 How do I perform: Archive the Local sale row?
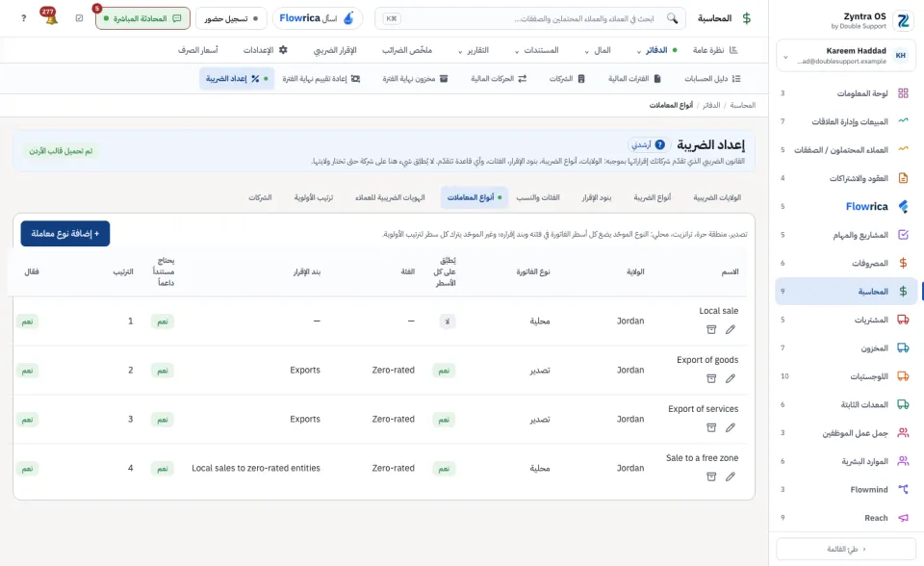coord(711,329)
